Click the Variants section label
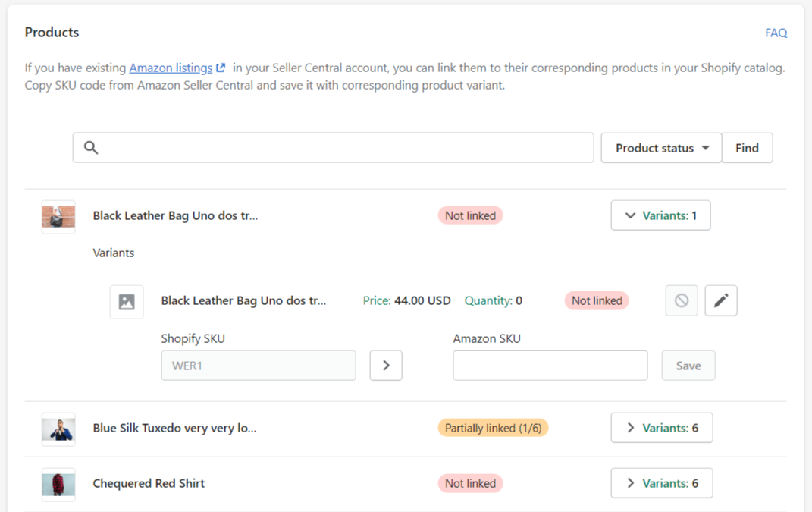The width and height of the screenshot is (812, 512). (114, 253)
